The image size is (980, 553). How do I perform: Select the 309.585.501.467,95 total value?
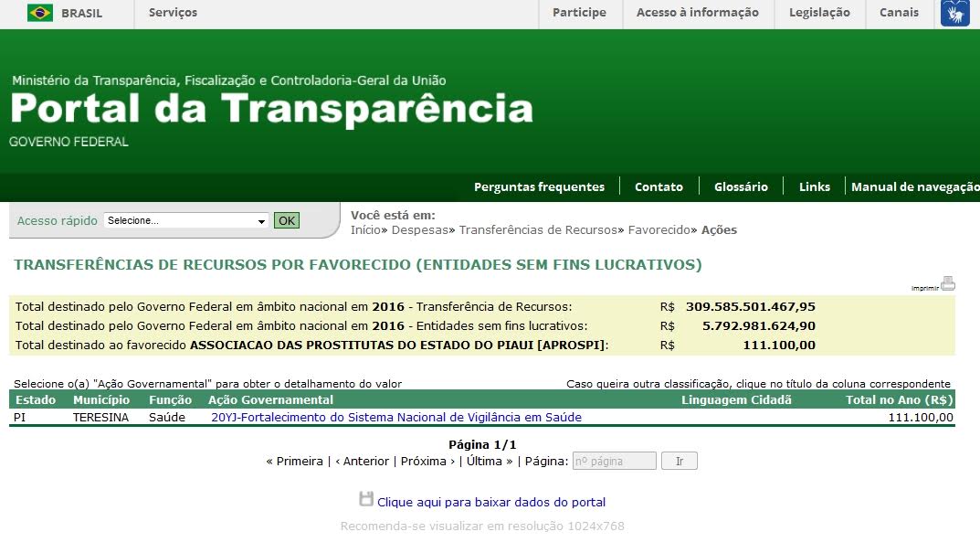click(751, 306)
